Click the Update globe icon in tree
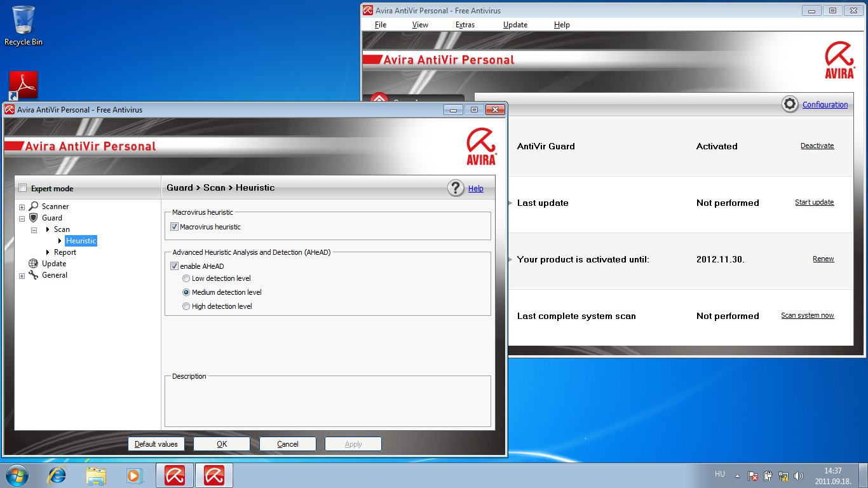 tap(34, 263)
